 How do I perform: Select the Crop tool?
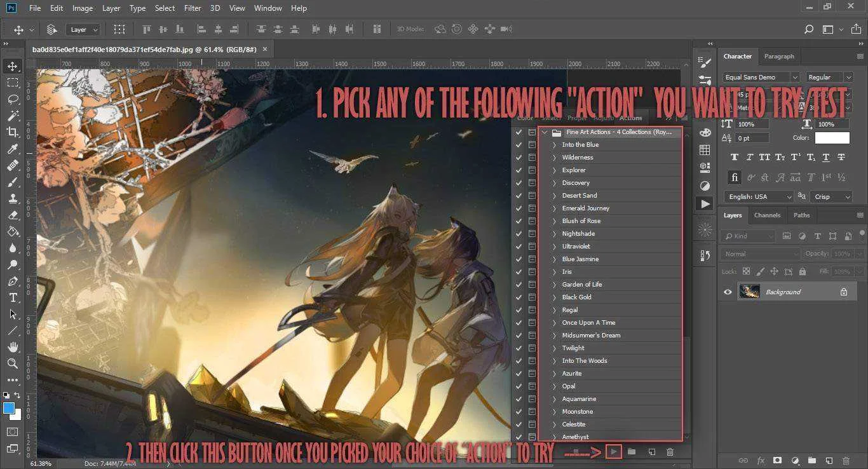(x=12, y=132)
